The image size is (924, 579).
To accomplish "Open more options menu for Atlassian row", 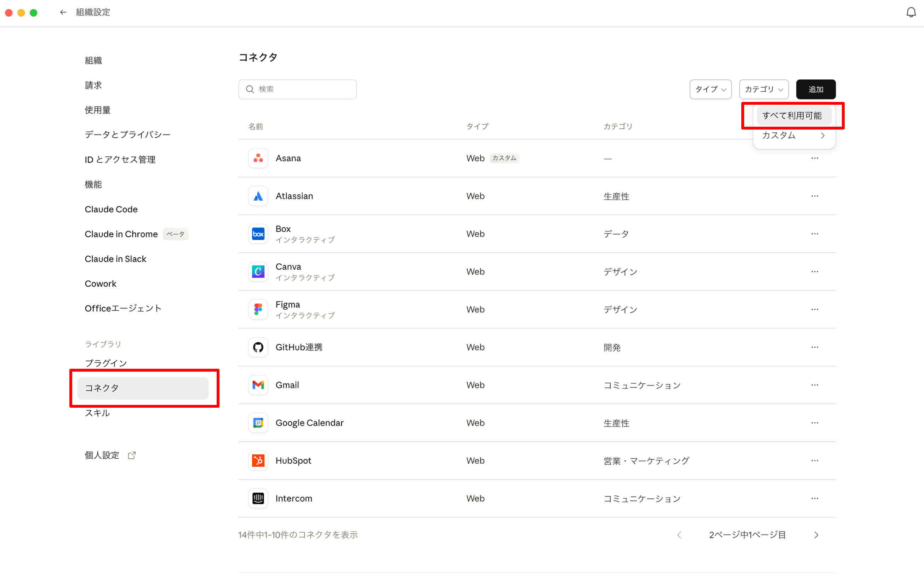I will pos(815,196).
